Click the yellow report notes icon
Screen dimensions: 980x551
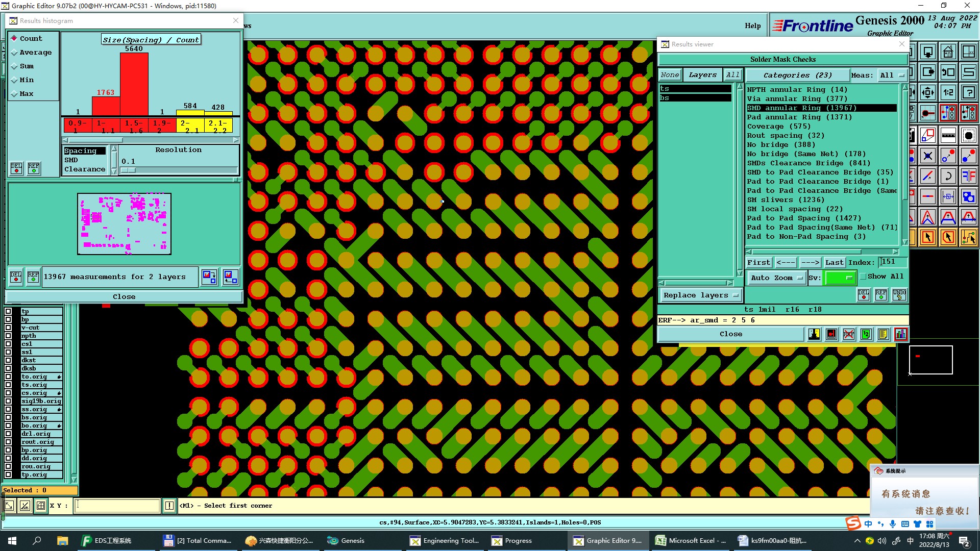[883, 334]
